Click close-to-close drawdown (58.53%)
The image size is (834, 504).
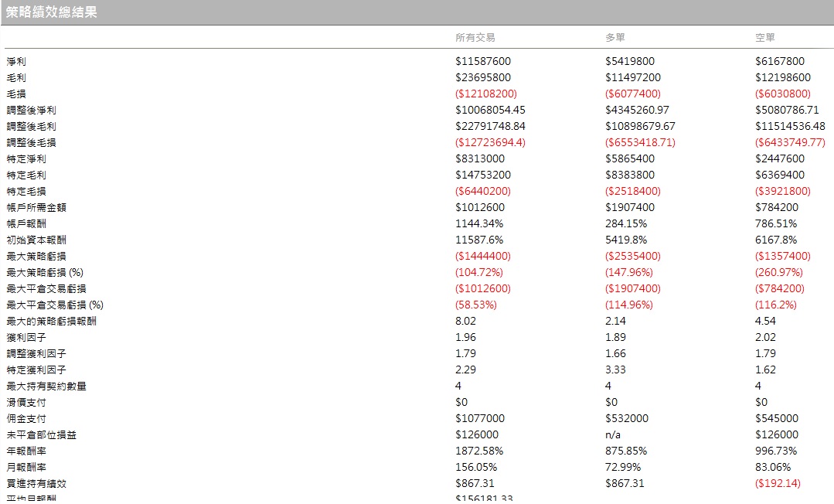pos(476,305)
